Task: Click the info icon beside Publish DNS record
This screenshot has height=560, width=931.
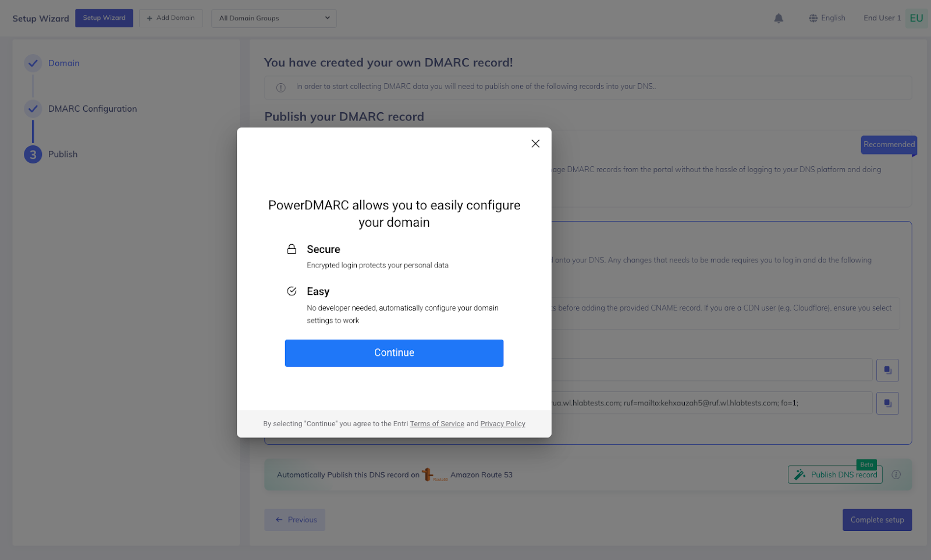Action: (896, 475)
